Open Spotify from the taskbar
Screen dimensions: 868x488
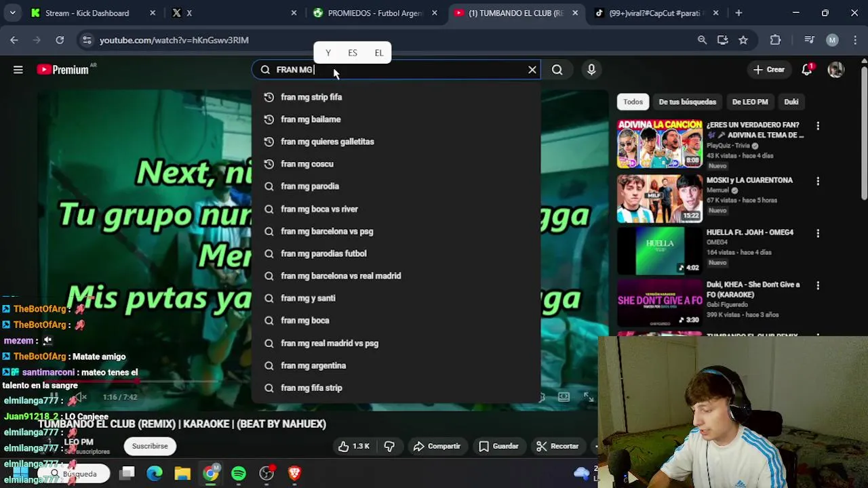click(x=239, y=473)
